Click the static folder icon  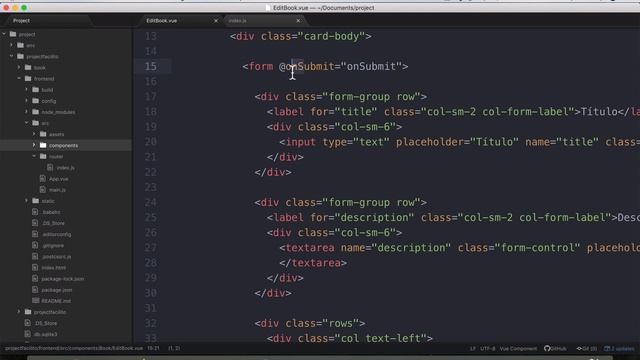pos(36,200)
